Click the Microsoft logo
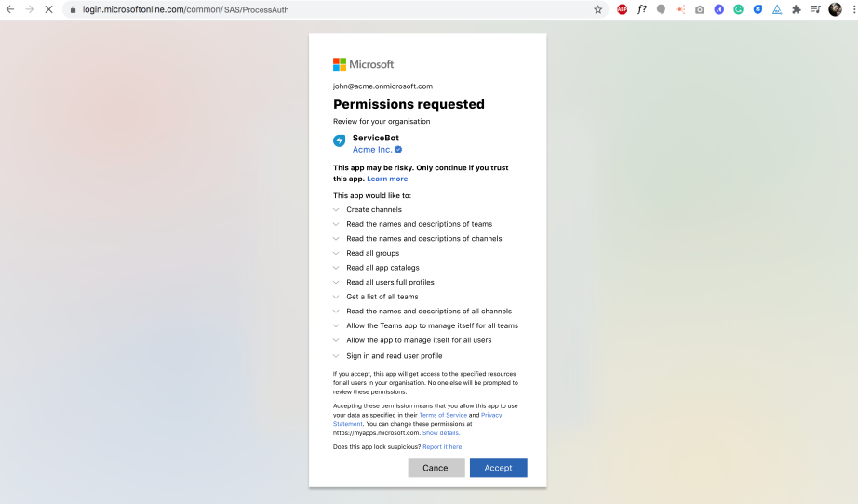858x504 pixels. (x=363, y=64)
